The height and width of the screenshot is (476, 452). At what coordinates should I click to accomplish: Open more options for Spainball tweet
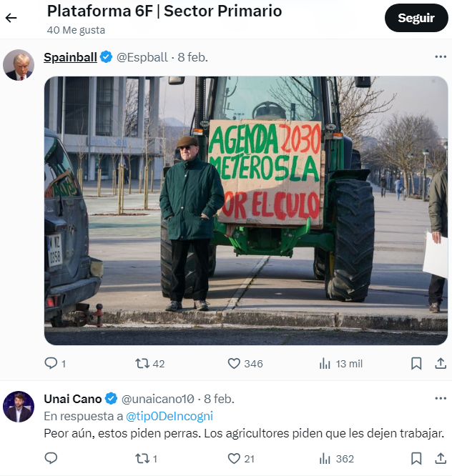click(441, 56)
